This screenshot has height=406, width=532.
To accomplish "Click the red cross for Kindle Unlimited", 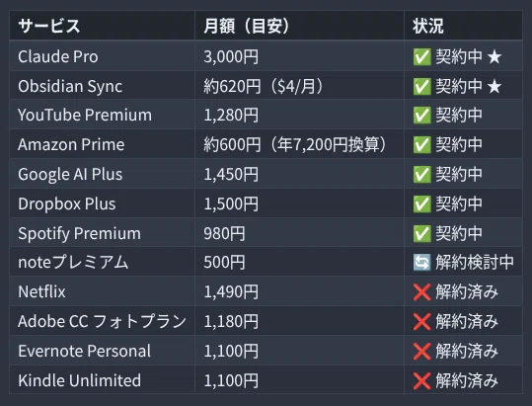I will pos(421,380).
